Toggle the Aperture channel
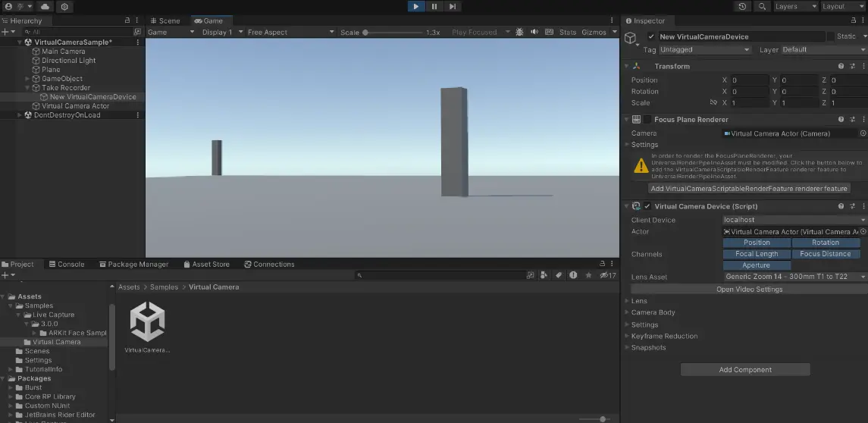The height and width of the screenshot is (423, 868). 757,265
